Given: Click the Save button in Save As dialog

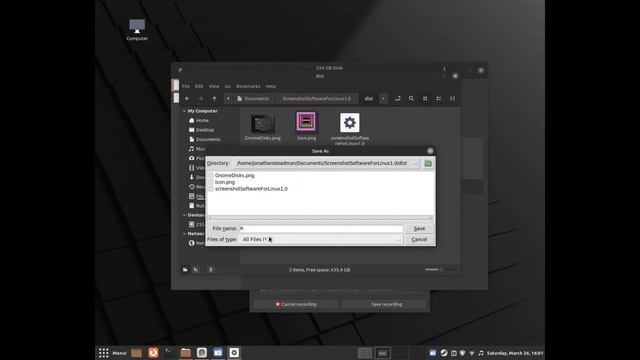Looking at the screenshot, I should [419, 229].
